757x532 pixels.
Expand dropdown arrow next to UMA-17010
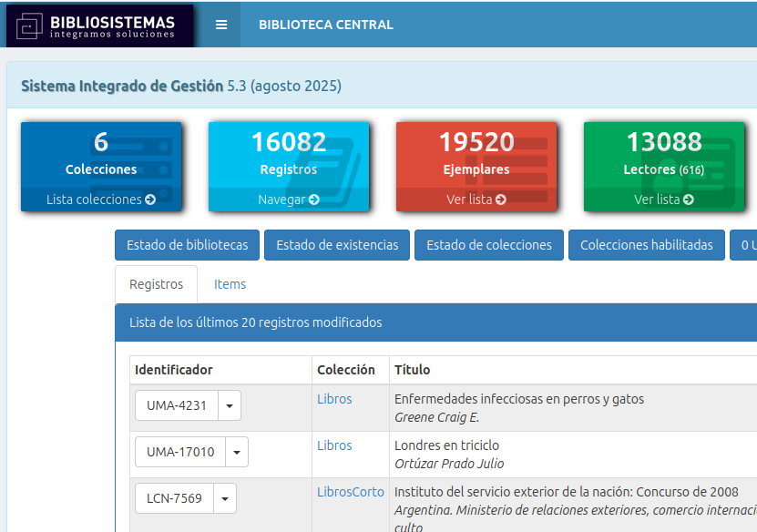[x=237, y=452]
